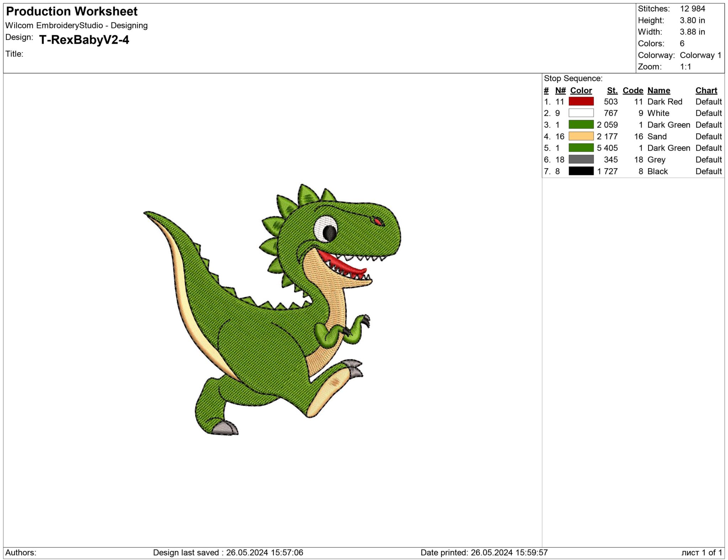Click the 'Dark Red' thread name
This screenshot has height=560, width=728.
665,102
